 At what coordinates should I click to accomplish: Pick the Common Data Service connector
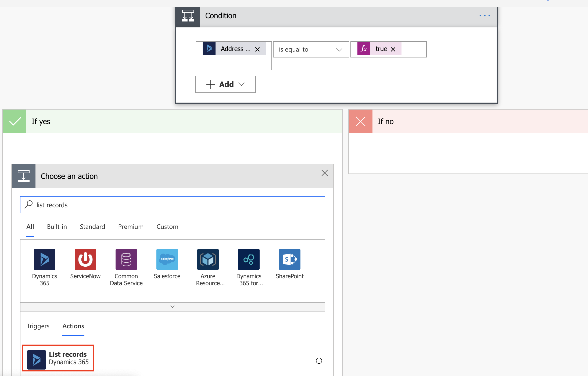(126, 259)
